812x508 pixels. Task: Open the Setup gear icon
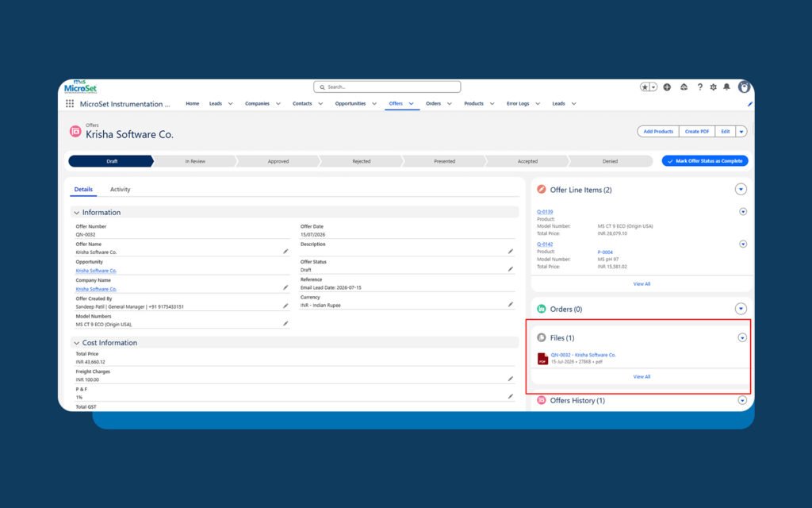point(713,87)
